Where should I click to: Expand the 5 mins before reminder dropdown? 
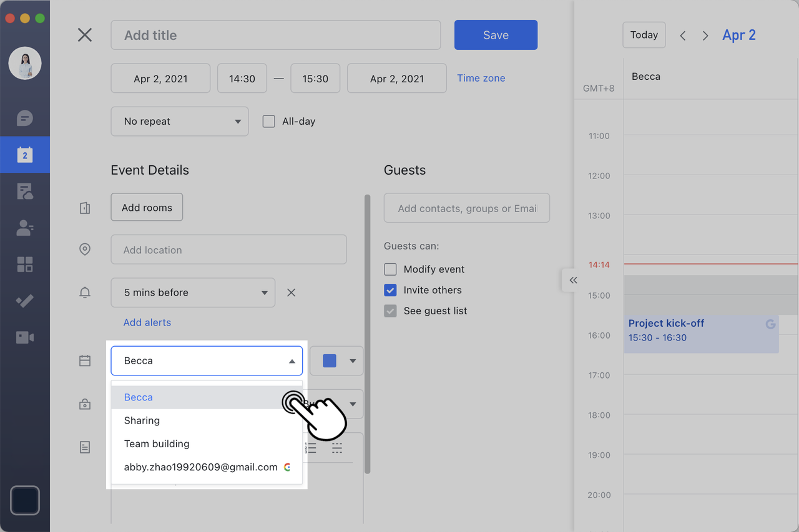pyautogui.click(x=193, y=293)
